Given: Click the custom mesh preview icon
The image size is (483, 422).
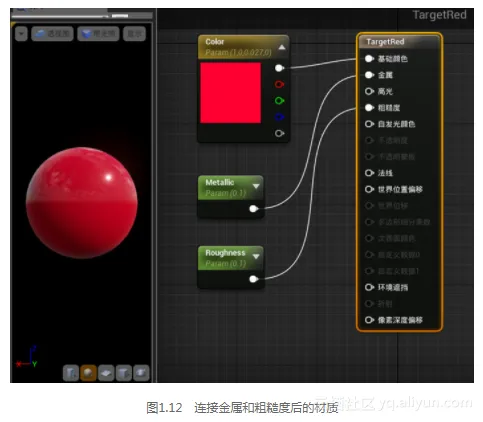Looking at the screenshot, I should pyautogui.click(x=141, y=373).
